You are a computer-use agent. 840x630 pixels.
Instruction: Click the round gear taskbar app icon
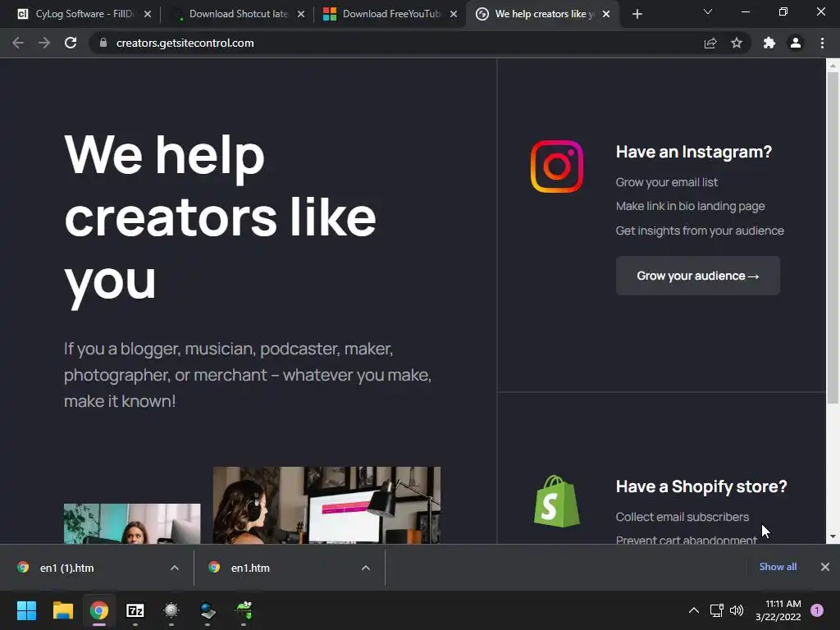click(171, 610)
